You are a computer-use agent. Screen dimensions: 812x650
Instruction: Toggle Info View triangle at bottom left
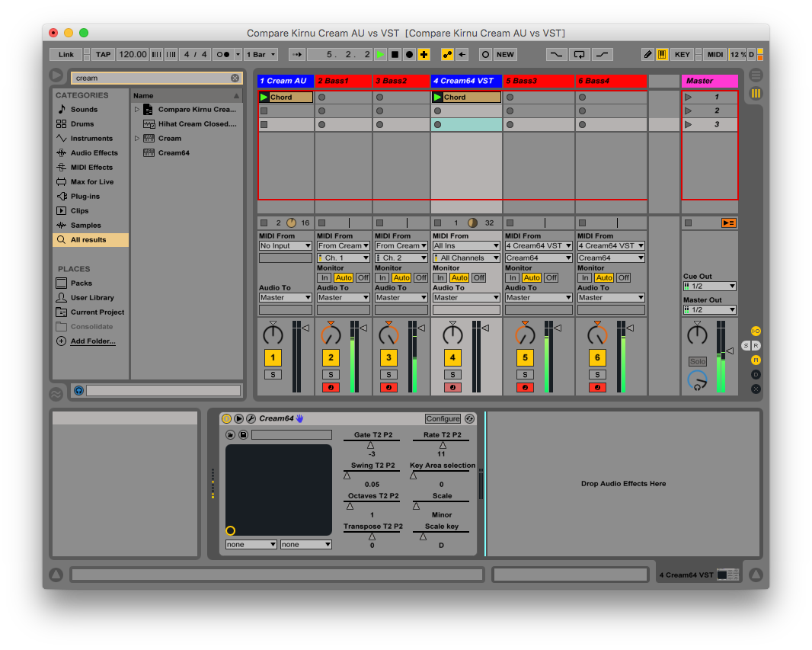56,575
